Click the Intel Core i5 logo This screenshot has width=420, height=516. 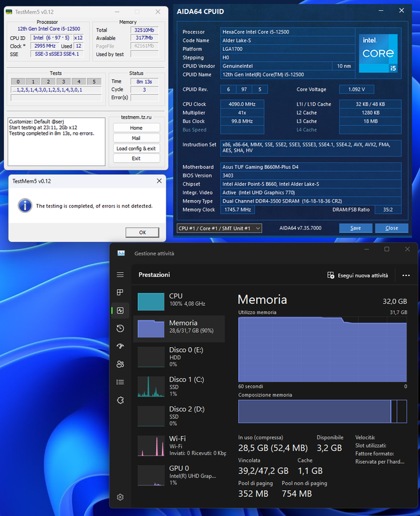point(378,53)
